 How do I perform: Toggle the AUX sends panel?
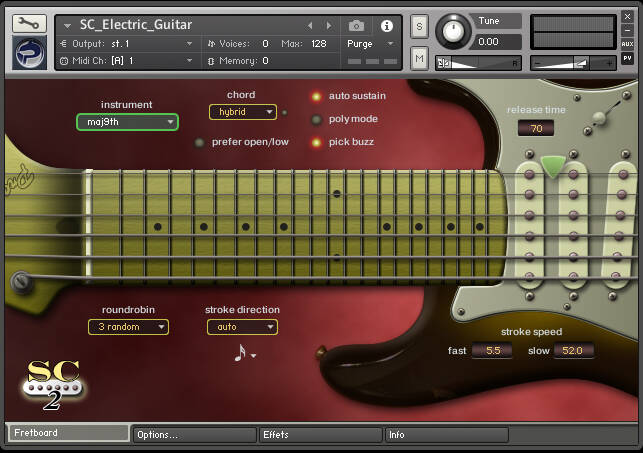(x=627, y=44)
